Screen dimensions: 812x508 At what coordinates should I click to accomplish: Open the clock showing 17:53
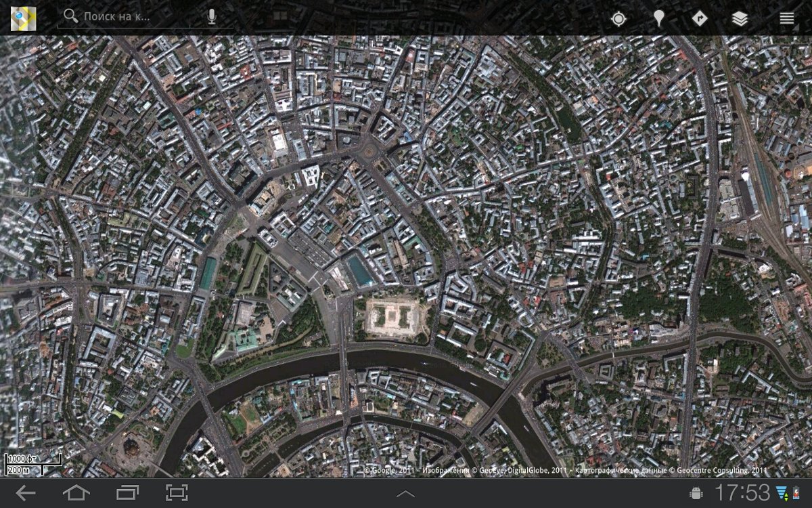point(742,492)
